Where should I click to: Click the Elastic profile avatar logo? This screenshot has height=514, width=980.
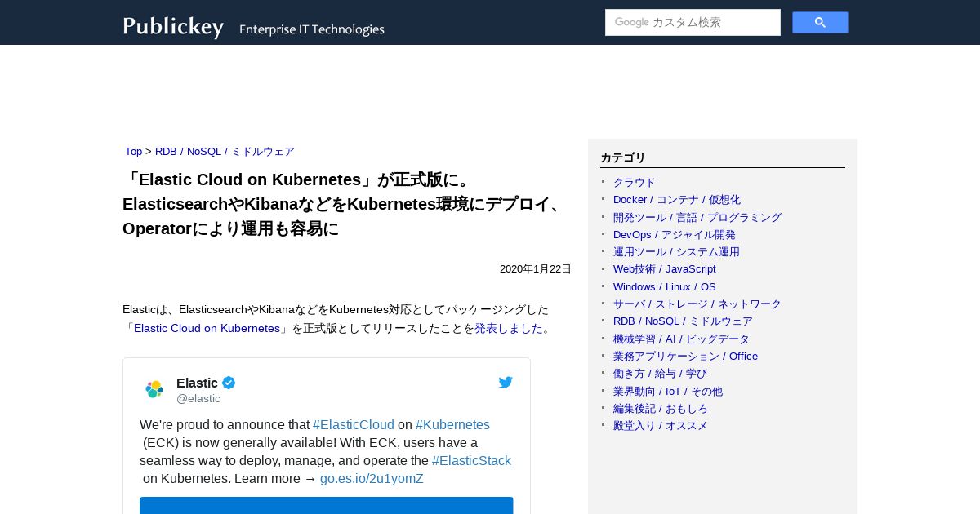pos(154,389)
